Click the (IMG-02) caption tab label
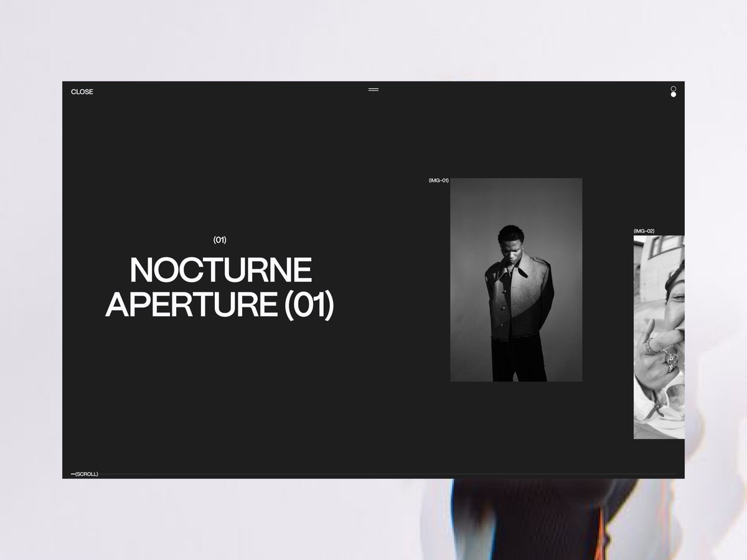 click(645, 230)
